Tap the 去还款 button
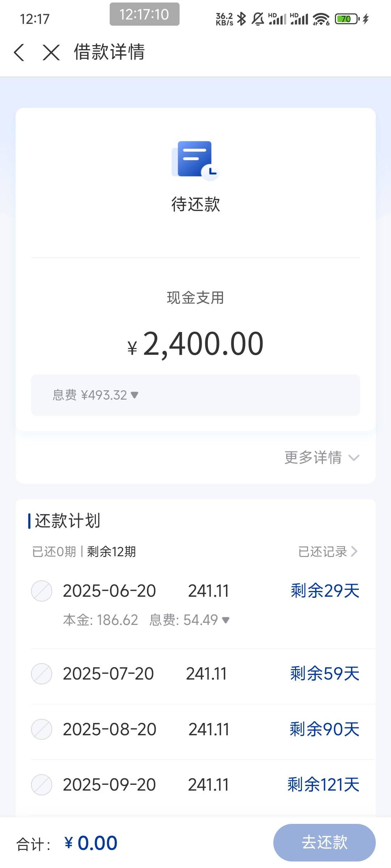 coord(324,842)
